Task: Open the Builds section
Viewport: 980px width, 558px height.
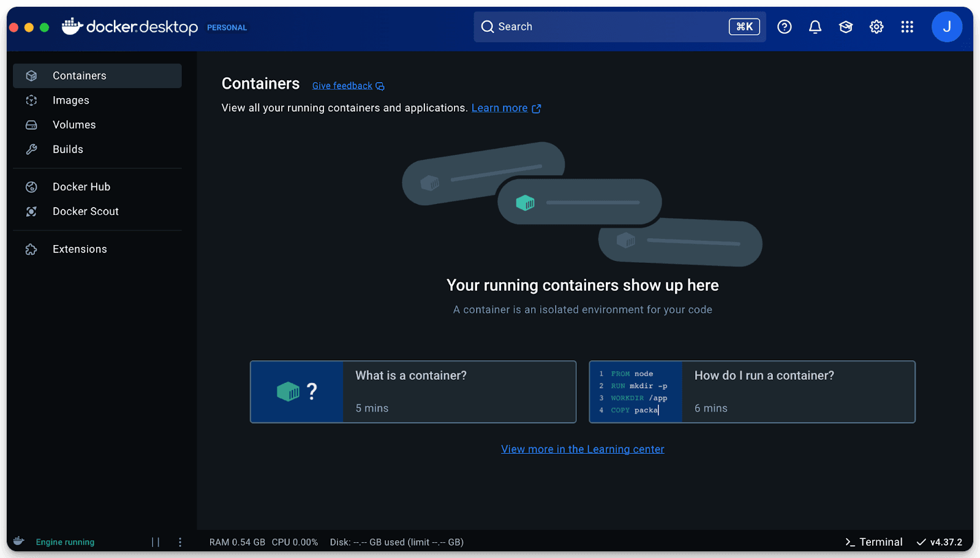Action: click(x=68, y=149)
